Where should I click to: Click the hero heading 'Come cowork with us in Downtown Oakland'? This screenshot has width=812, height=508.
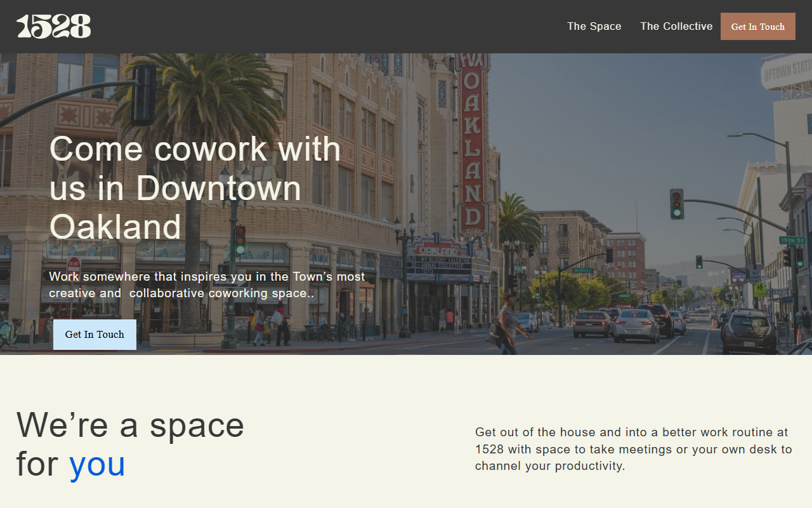[x=195, y=188]
